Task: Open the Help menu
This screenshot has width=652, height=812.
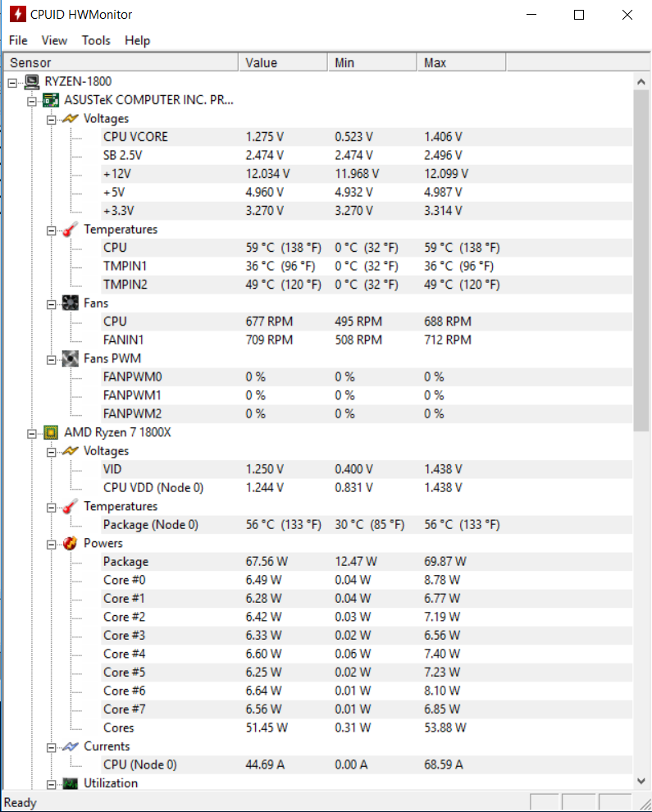Action: (137, 40)
